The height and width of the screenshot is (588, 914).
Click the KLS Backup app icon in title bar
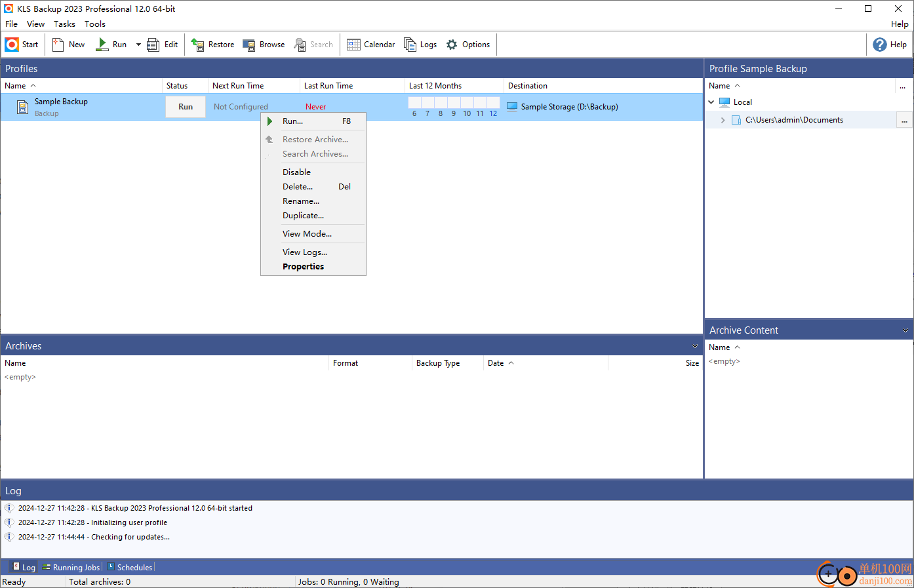9,9
